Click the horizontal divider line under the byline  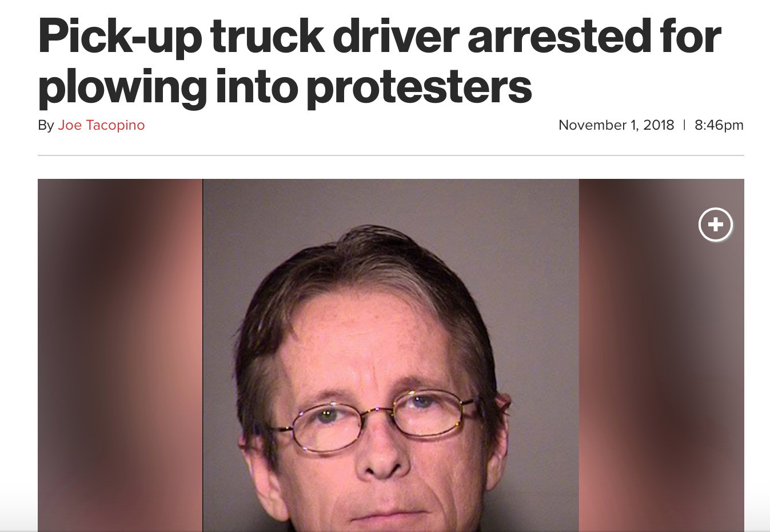[x=391, y=155]
